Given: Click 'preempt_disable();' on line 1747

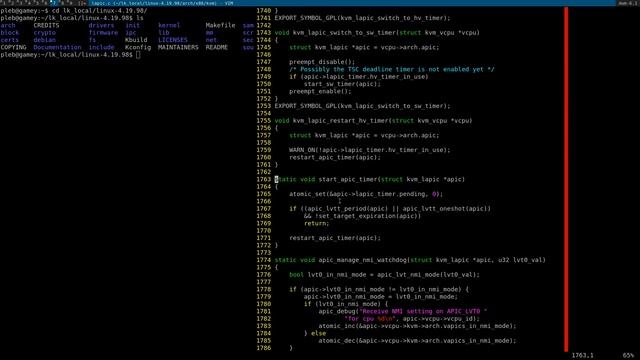Looking at the screenshot, I should 322,62.
